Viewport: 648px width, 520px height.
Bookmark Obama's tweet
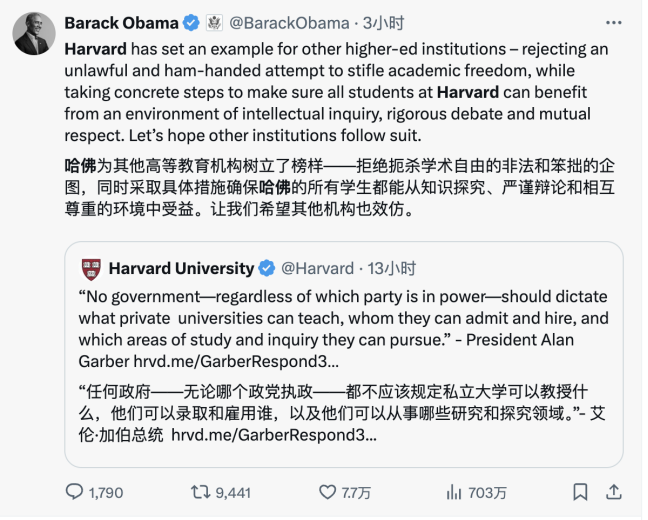[580, 492]
